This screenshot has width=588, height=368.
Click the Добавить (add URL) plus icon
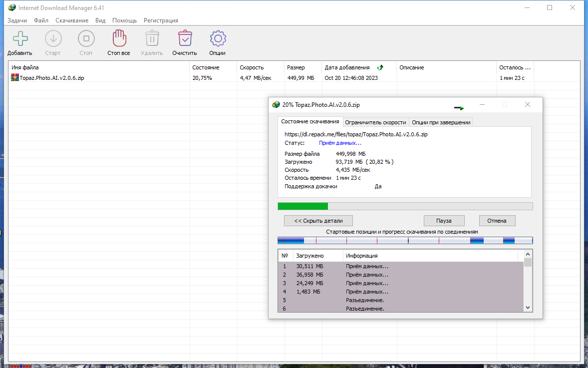pyautogui.click(x=20, y=38)
